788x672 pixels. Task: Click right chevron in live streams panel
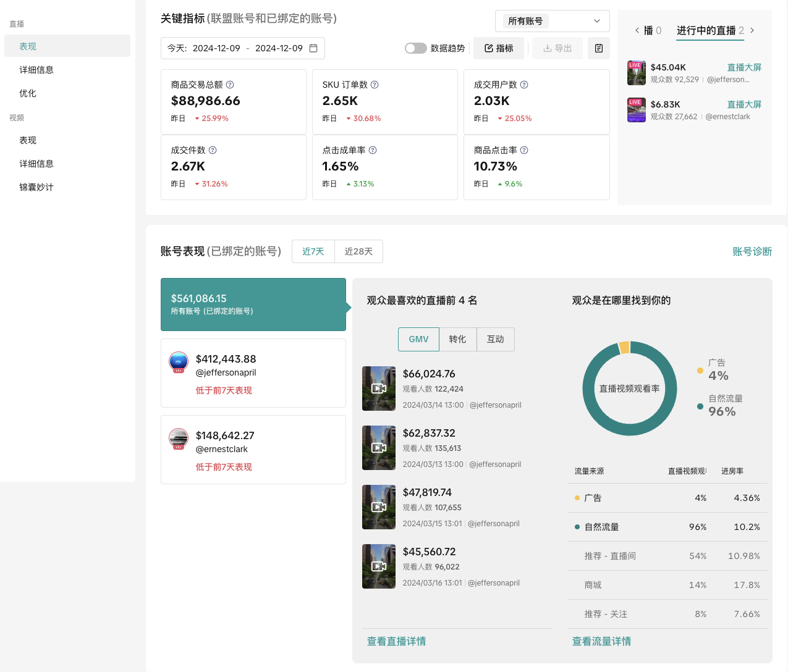coord(752,30)
